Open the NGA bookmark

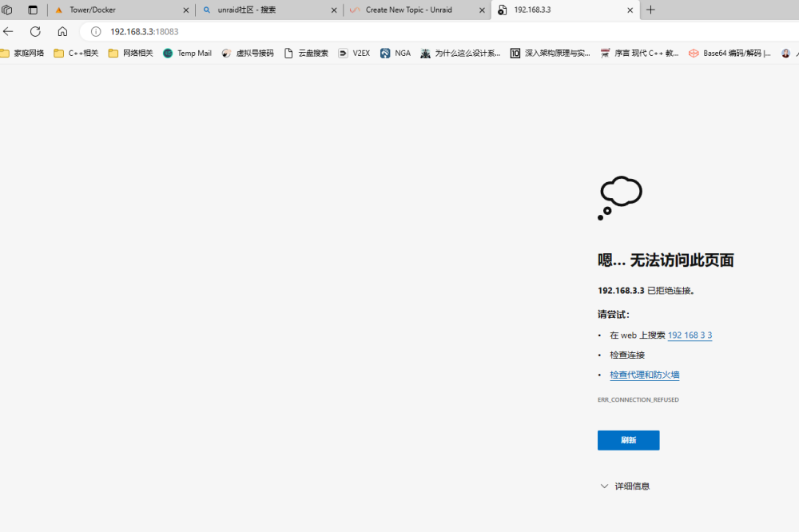click(396, 53)
